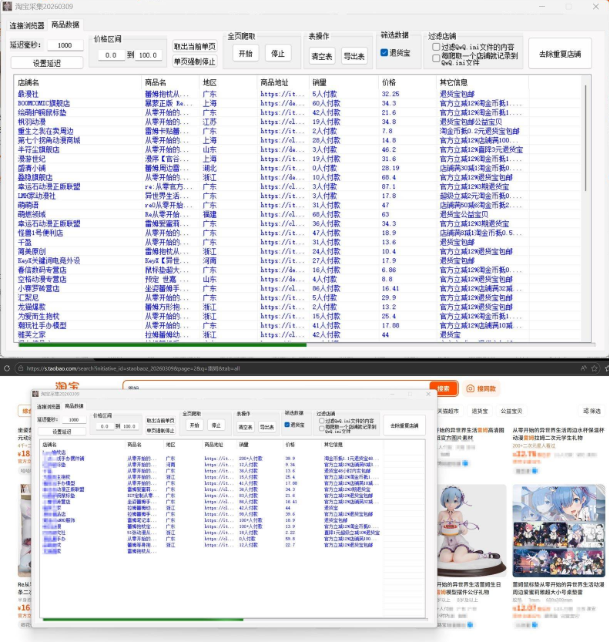Enable 过滤QwQ.ini文件的内容 checkbox in large window
The image size is (609, 642).
436,47
